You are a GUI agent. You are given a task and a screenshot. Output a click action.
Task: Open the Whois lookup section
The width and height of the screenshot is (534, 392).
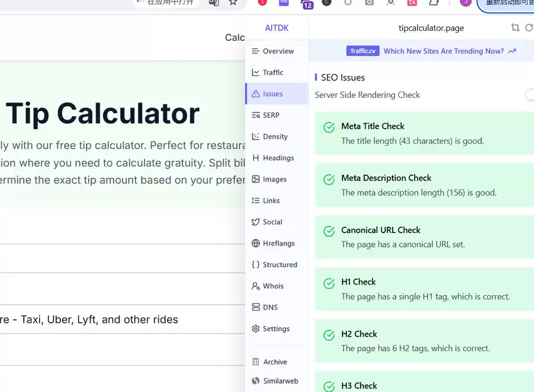tap(276, 286)
